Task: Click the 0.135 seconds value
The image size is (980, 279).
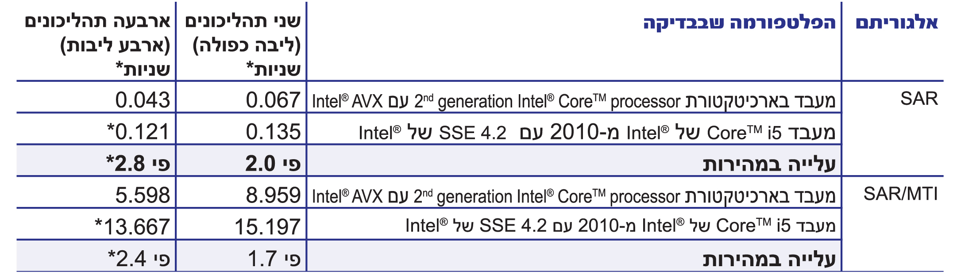Action: [273, 132]
